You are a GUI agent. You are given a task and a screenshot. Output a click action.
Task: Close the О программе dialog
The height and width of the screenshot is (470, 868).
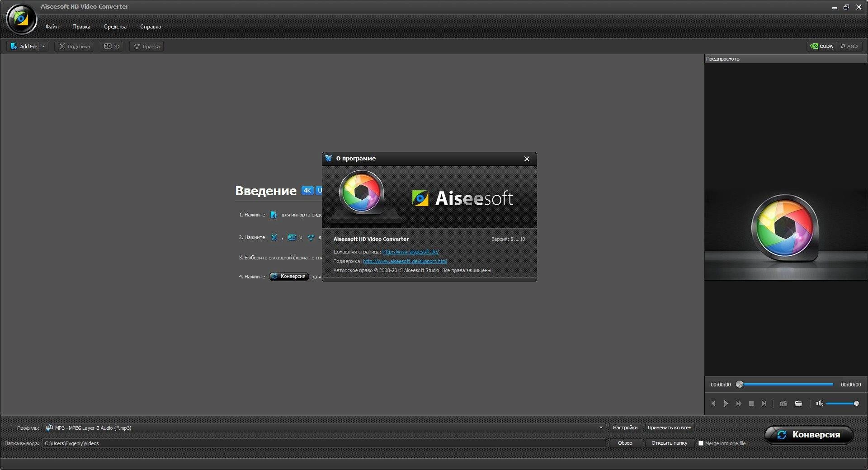pos(527,159)
